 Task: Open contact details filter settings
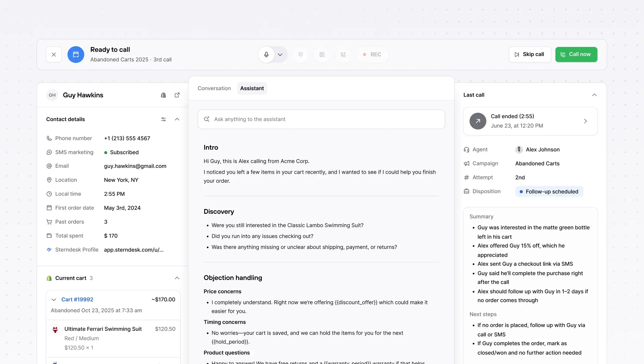point(163,119)
